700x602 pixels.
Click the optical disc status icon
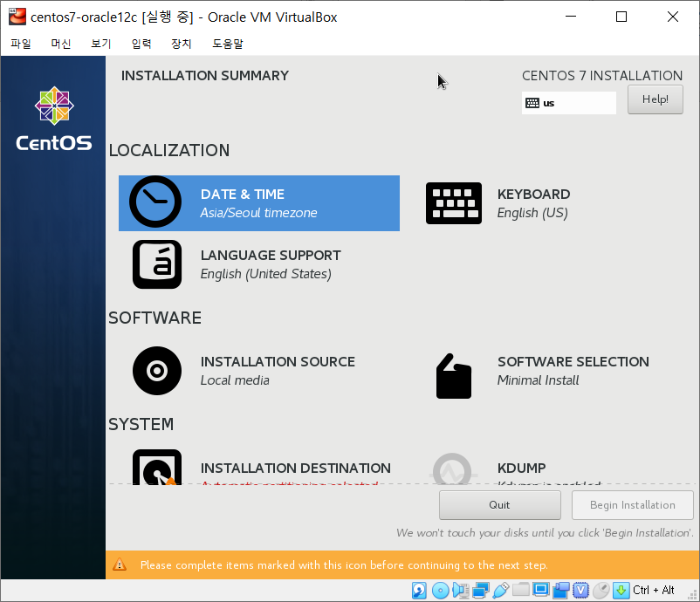click(x=440, y=591)
